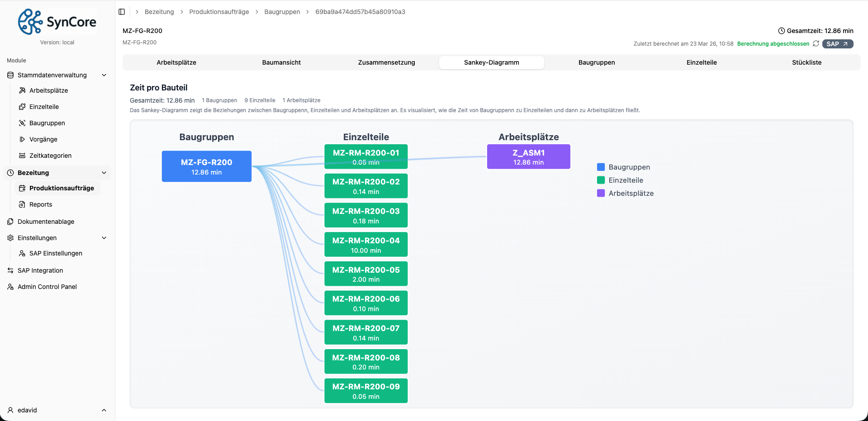The width and height of the screenshot is (868, 421).
Task: Click the Dokumentenablage icon
Action: coord(10,222)
